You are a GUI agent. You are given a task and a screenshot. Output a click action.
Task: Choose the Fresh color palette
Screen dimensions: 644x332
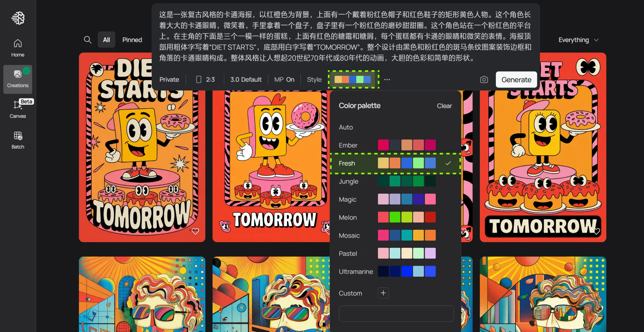click(x=395, y=163)
